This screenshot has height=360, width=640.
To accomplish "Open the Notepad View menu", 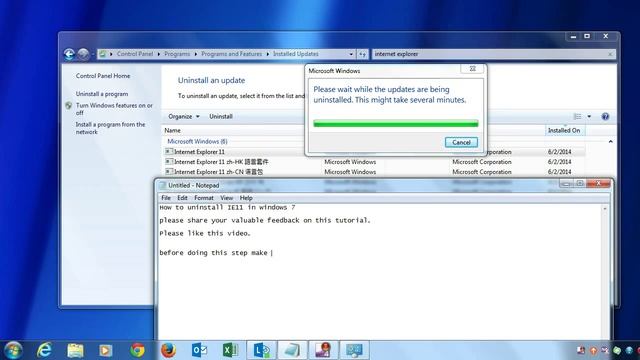I will click(x=227, y=198).
